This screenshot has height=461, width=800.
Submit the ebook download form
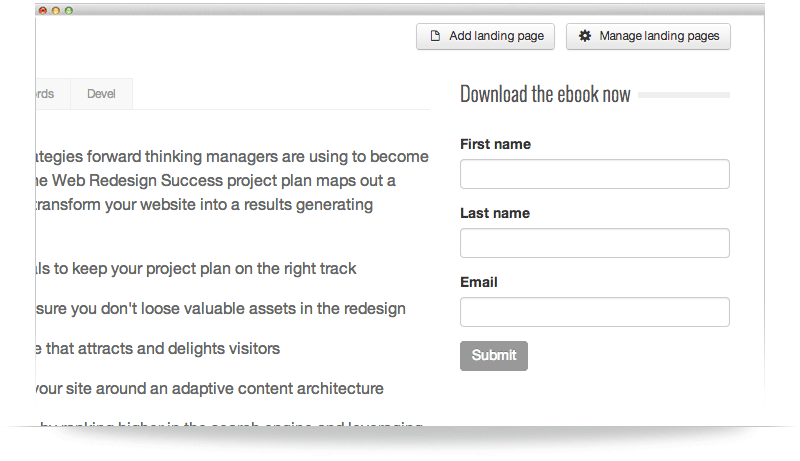pos(493,355)
